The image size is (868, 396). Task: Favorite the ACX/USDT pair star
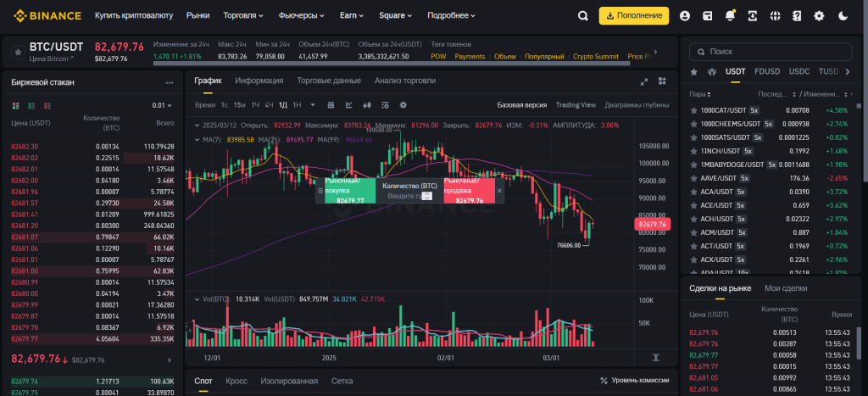coord(693,259)
